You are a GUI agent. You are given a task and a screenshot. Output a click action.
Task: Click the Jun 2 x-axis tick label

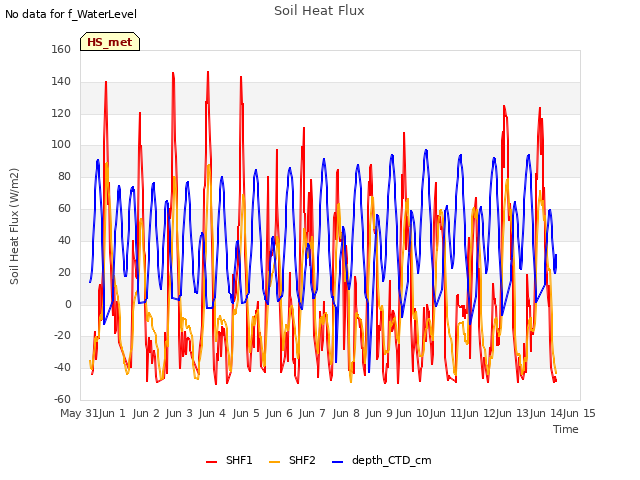point(146,413)
